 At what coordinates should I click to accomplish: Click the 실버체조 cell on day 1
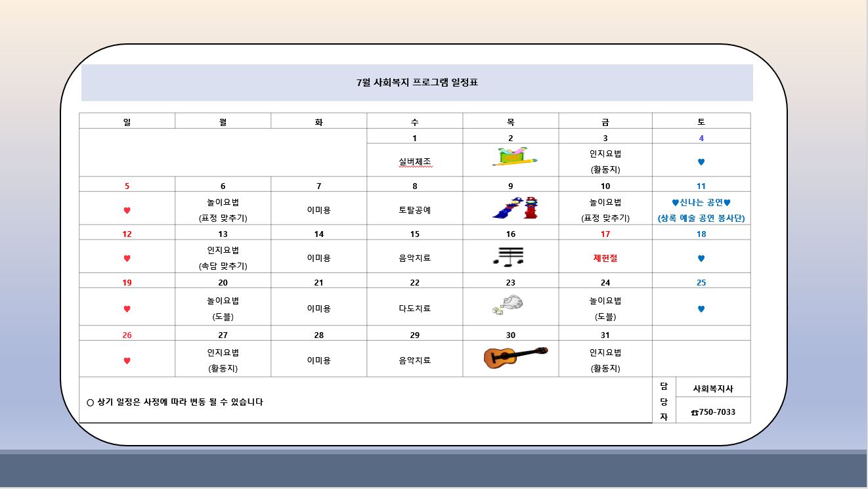coord(415,161)
